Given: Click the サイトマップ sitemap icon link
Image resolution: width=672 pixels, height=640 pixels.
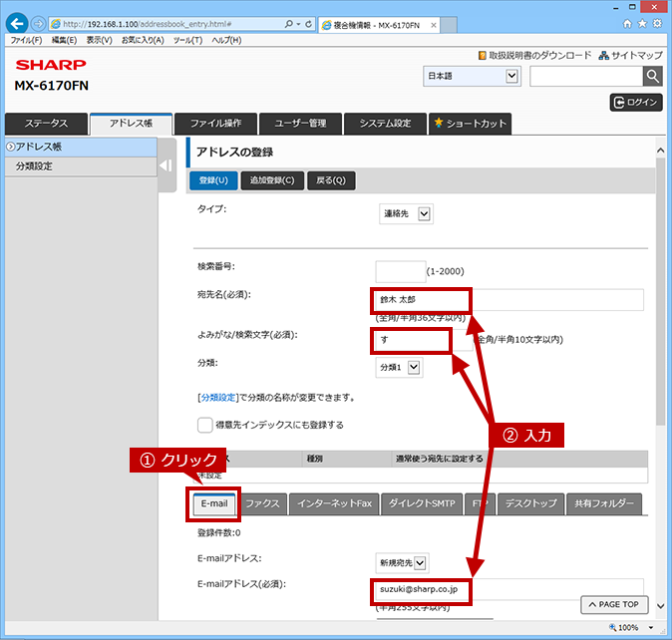Looking at the screenshot, I should coord(630,55).
